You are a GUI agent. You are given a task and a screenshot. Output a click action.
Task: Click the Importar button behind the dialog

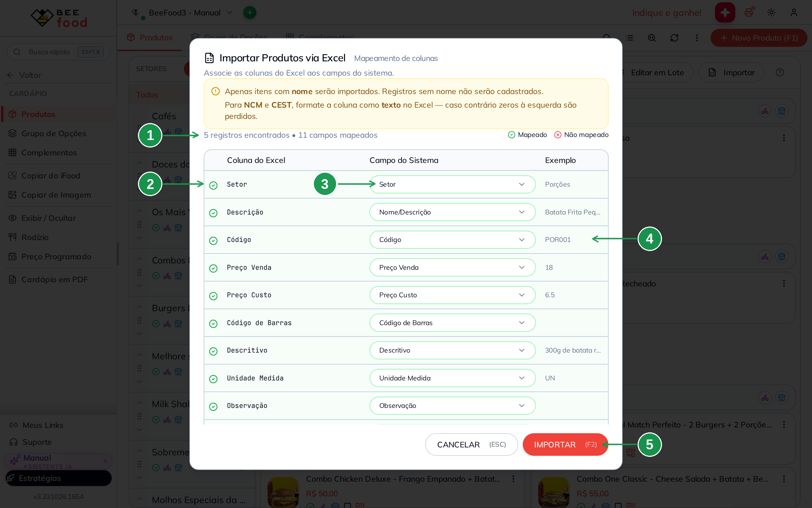731,72
